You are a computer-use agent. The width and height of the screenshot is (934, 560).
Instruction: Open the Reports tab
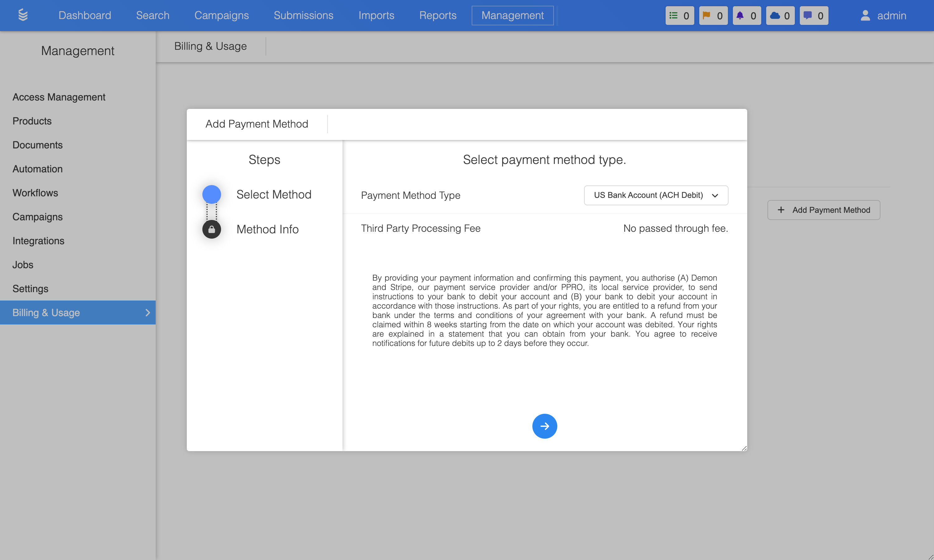437,16
